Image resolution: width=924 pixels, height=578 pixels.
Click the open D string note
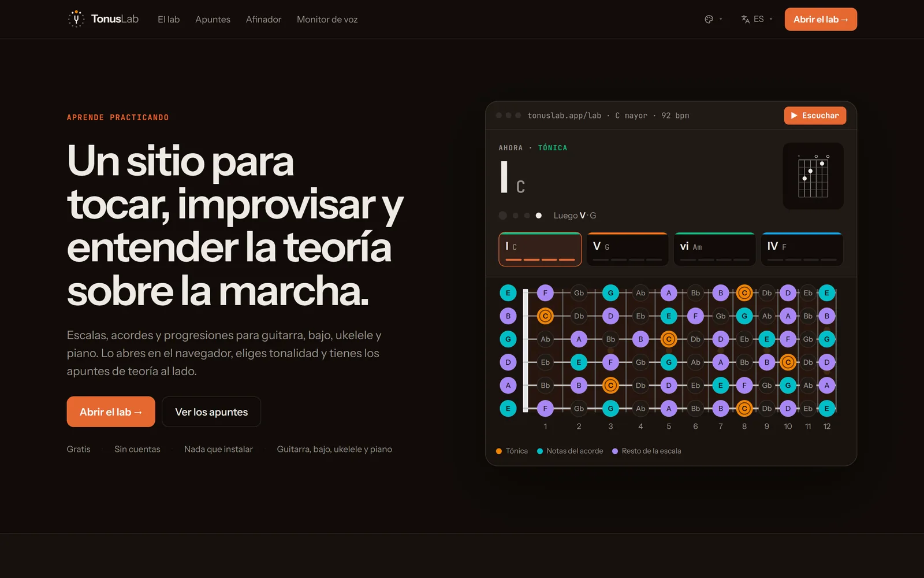(508, 362)
